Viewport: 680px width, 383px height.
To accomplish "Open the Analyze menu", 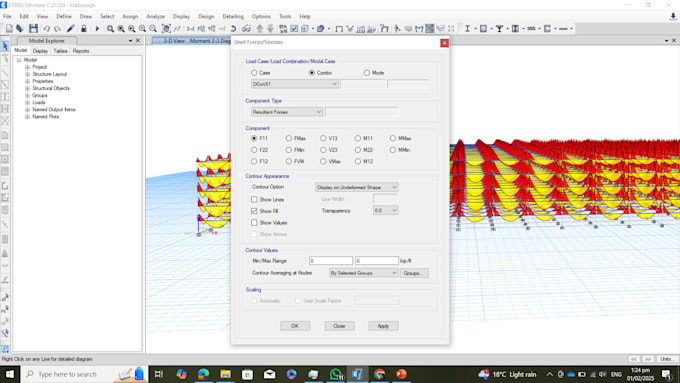I will 155,16.
